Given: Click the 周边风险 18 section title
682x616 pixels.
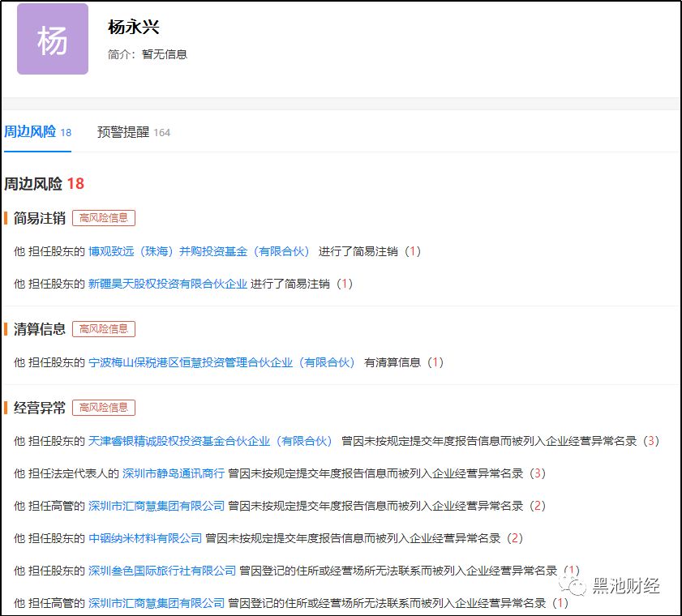Looking at the screenshot, I should [x=44, y=183].
